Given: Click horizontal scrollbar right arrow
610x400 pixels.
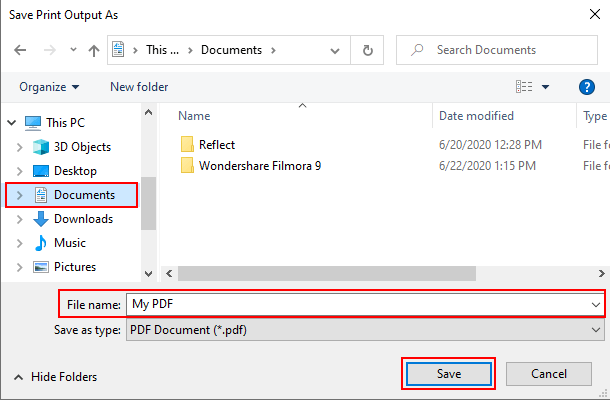Looking at the screenshot, I should coord(601,274).
